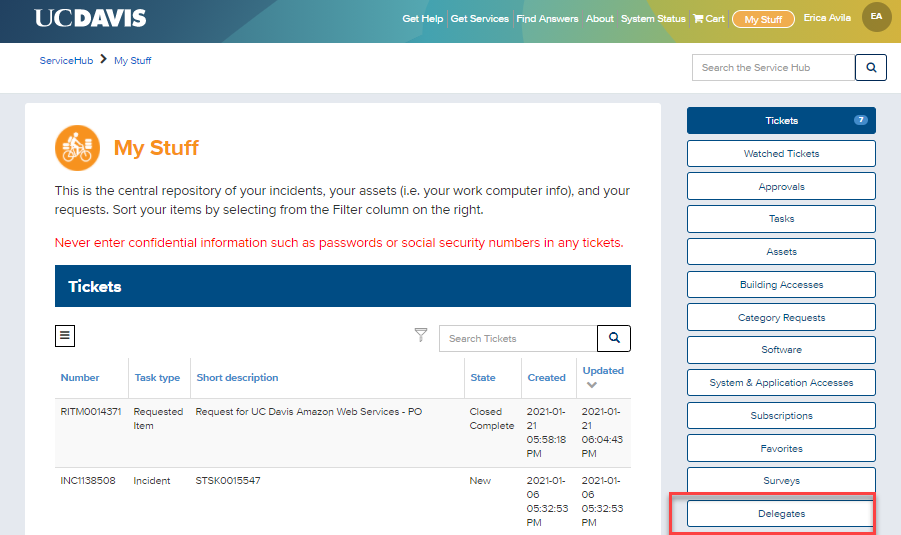Click the EA user avatar
This screenshot has height=535, width=901.
tap(876, 17)
